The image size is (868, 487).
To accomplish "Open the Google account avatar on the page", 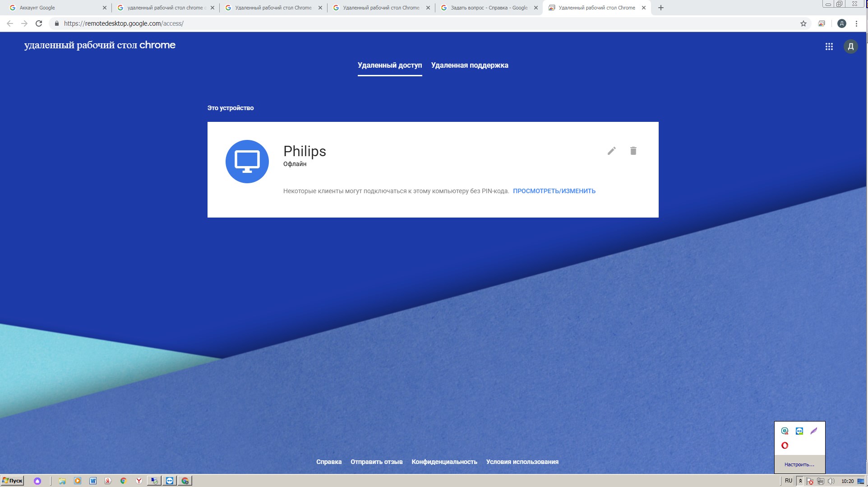I will coord(850,46).
